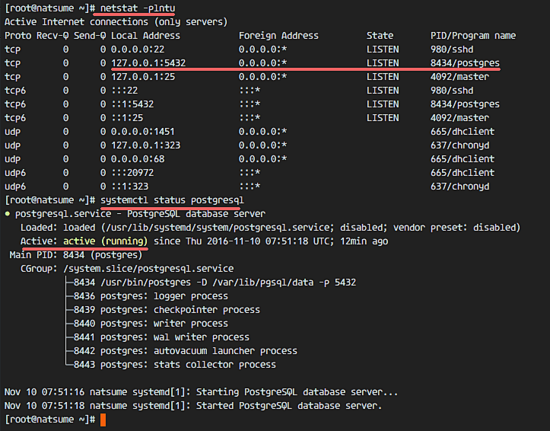Click the 'Local Address' column header
Screen dimensions: 550x431
click(146, 35)
